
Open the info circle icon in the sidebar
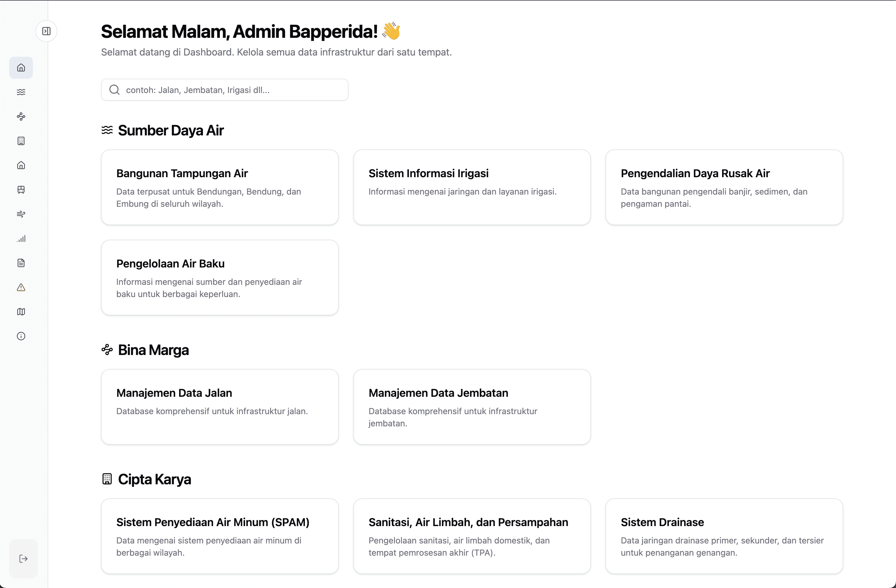tap(21, 336)
